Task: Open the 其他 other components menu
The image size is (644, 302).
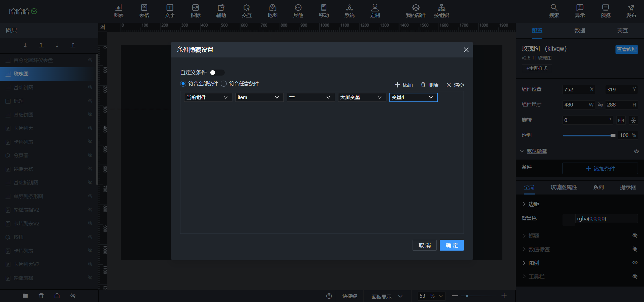Action: (x=298, y=11)
